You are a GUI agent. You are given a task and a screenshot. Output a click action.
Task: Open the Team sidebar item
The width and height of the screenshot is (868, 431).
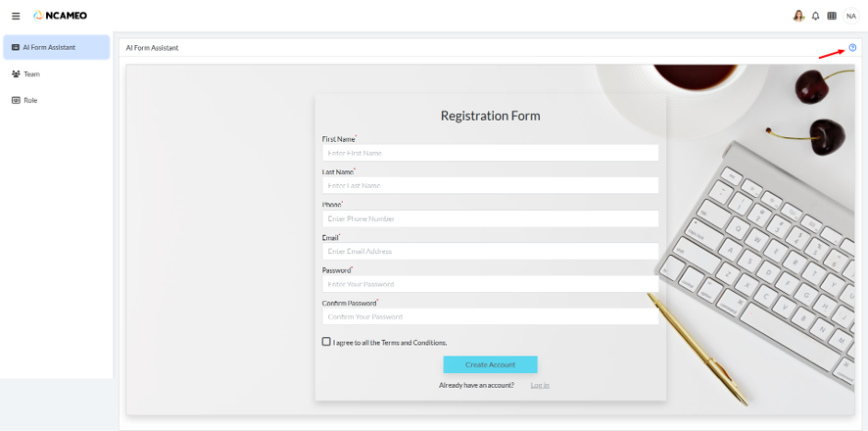coord(31,74)
